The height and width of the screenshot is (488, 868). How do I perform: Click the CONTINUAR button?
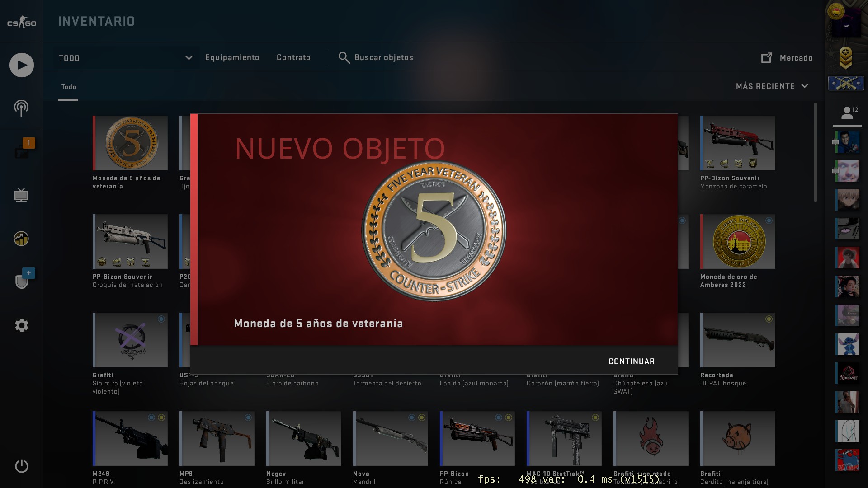pyautogui.click(x=631, y=361)
